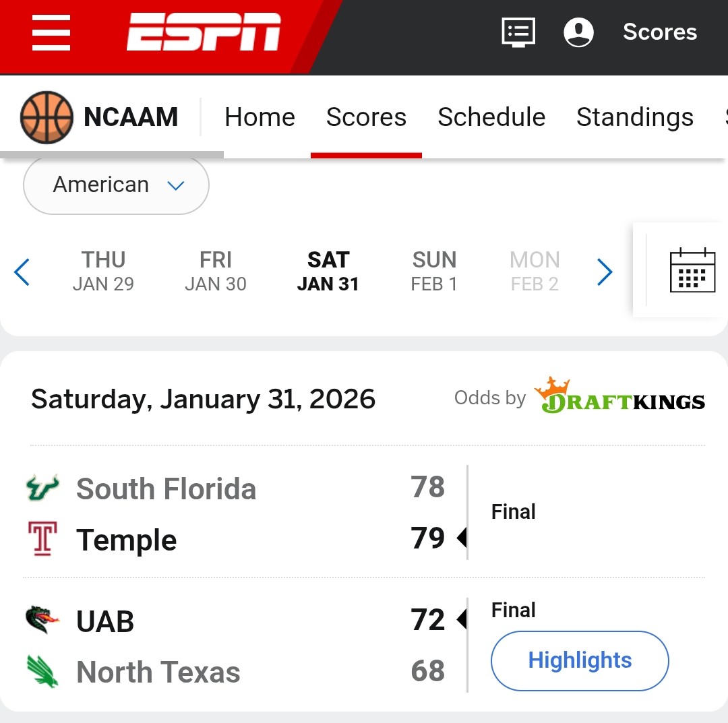The width and height of the screenshot is (728, 723).
Task: Go to previous dates with left chevron
Action: click(22, 272)
